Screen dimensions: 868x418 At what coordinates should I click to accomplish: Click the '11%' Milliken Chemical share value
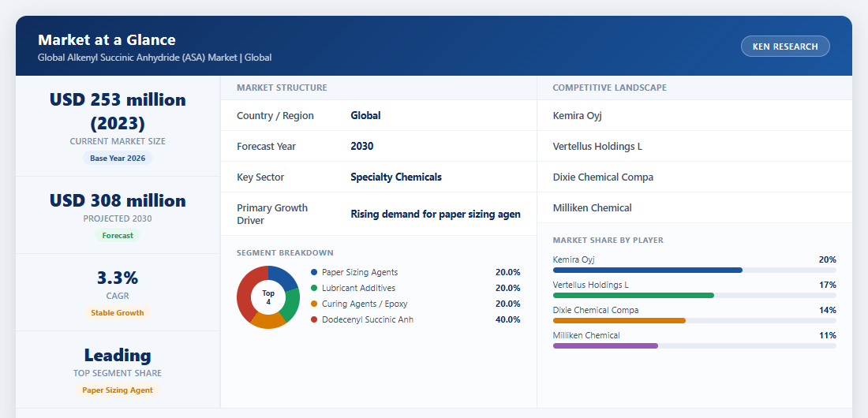pyautogui.click(x=828, y=335)
